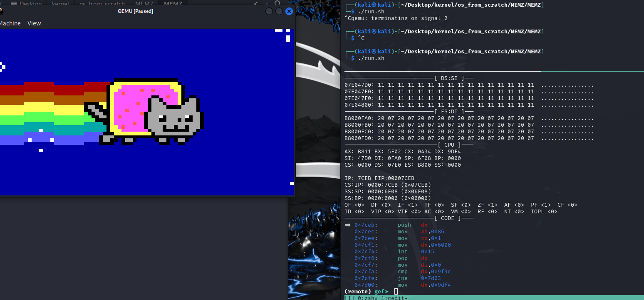Click the PF <1> flag
The height and width of the screenshot is (300, 644).
[x=541, y=205]
